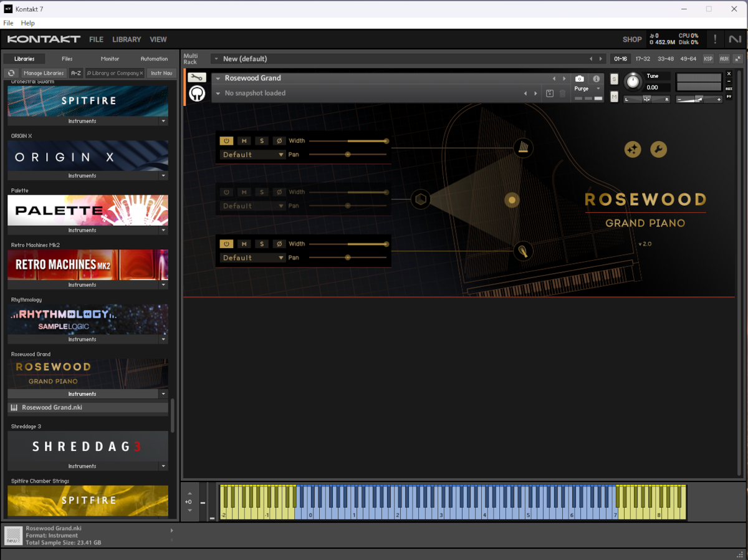Select the hammer microphone icon on piano
The height and width of the screenshot is (560, 748).
524,251
